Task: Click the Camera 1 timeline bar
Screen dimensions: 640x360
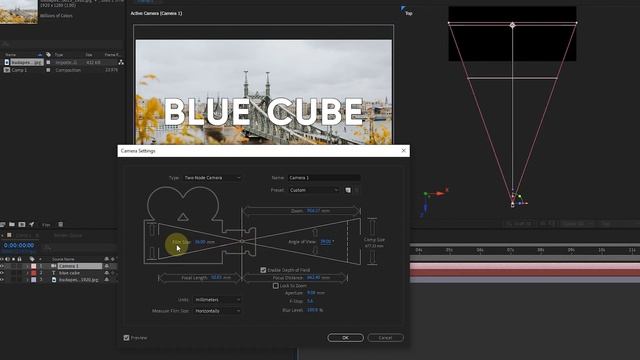Action: 525,266
